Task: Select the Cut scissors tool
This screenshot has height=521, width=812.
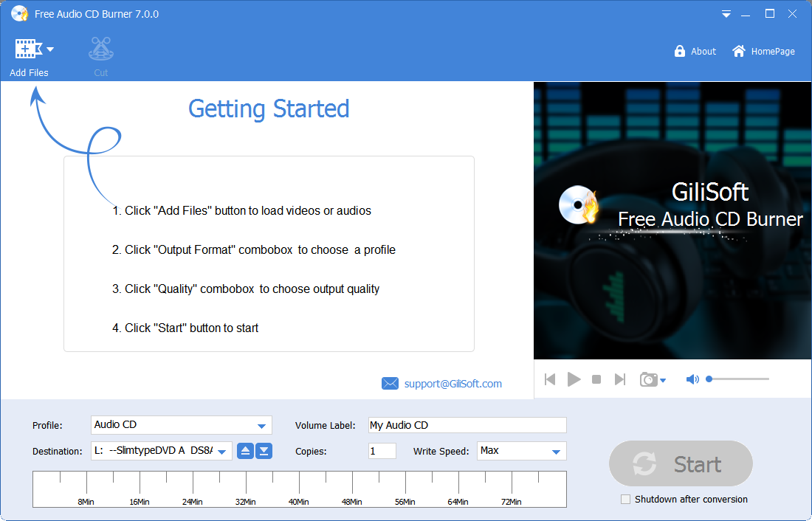Action: [x=101, y=49]
